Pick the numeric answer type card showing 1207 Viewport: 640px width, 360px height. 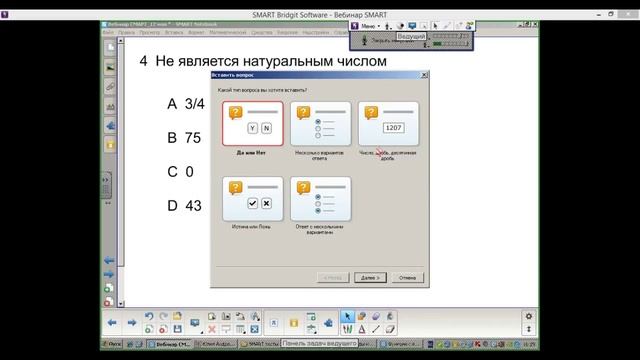click(x=388, y=124)
